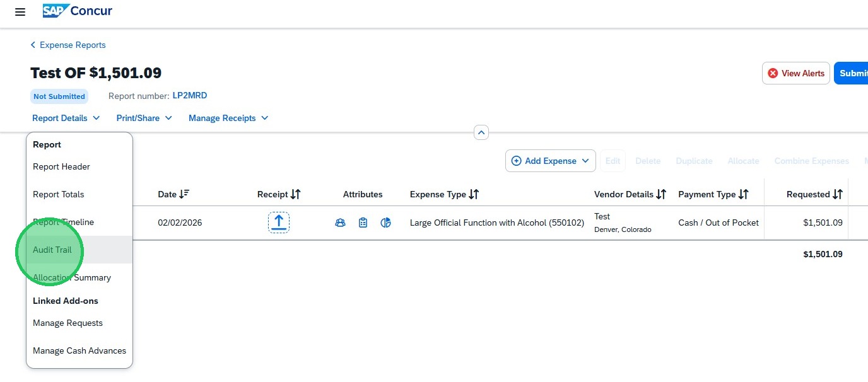Choose Report Timeline from the menu
The height and width of the screenshot is (382, 868).
click(x=79, y=222)
